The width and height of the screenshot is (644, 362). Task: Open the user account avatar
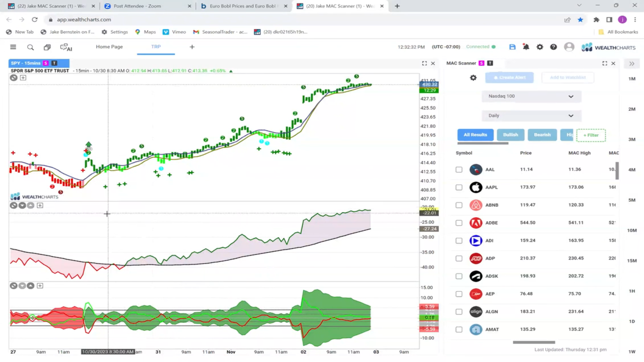569,47
